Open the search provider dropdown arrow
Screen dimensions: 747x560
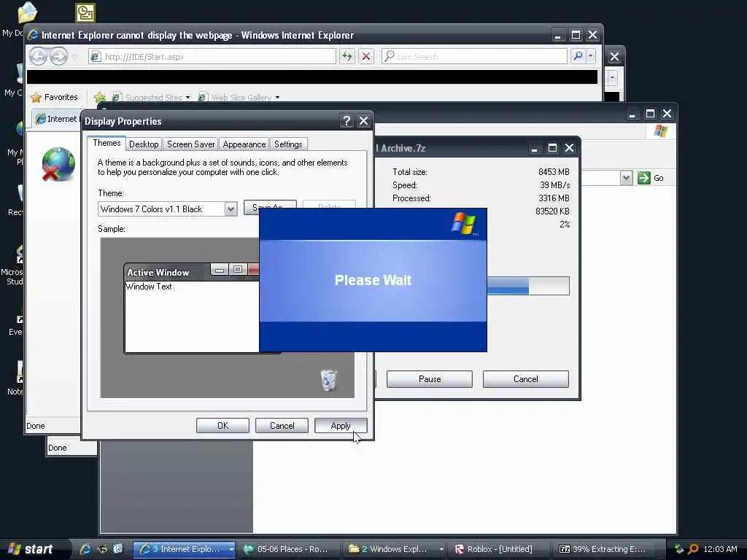tap(591, 56)
